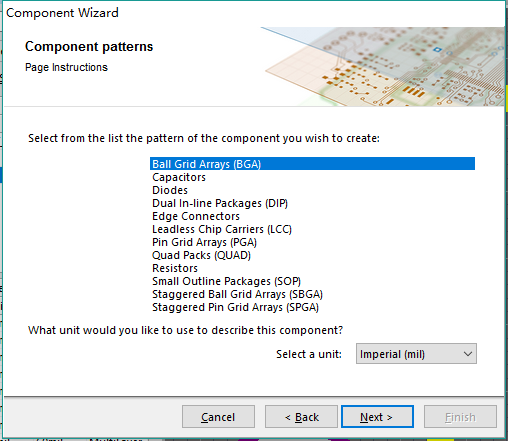This screenshot has width=508, height=441.
Task: Choose Small Outline Packages (SOP)
Action: (312, 281)
